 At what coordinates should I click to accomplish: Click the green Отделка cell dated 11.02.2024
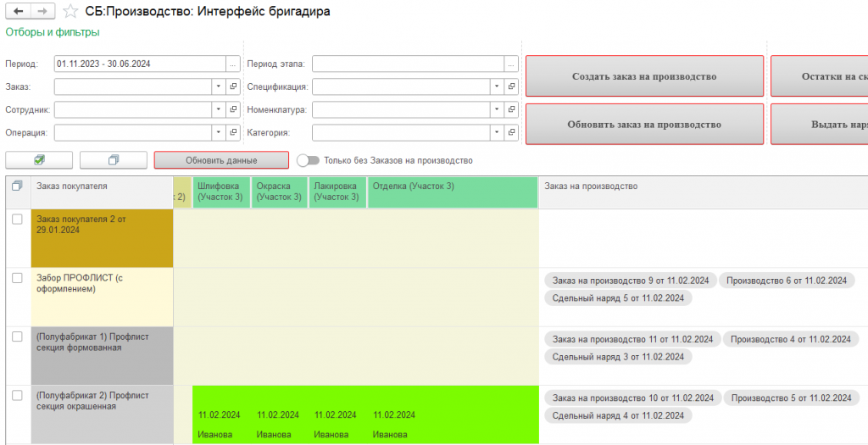[453, 415]
